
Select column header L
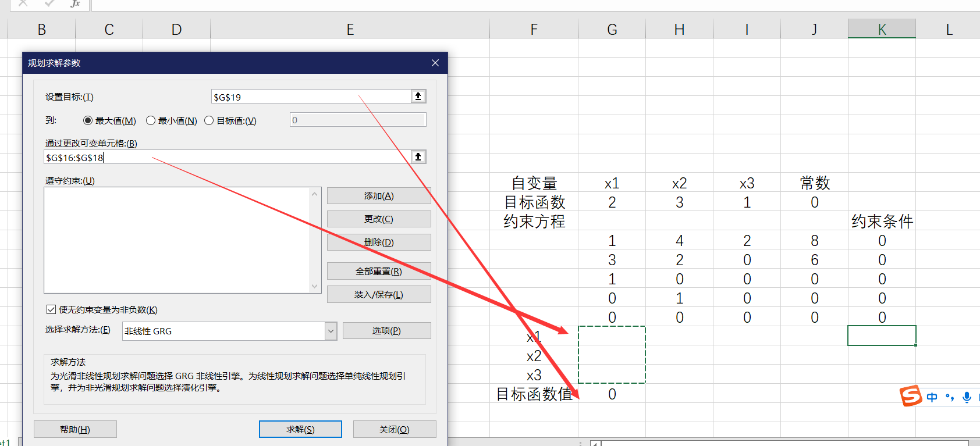tap(949, 29)
